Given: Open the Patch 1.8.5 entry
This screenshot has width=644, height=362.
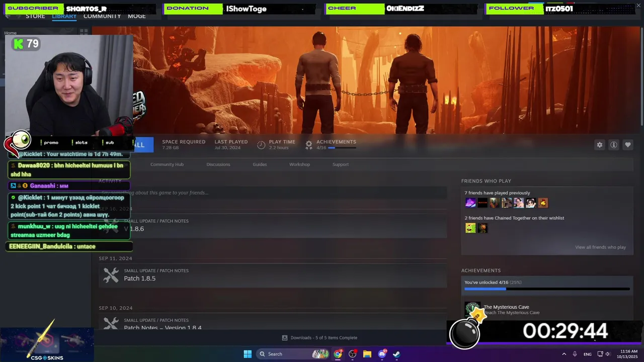Looking at the screenshot, I should pyautogui.click(x=273, y=275).
